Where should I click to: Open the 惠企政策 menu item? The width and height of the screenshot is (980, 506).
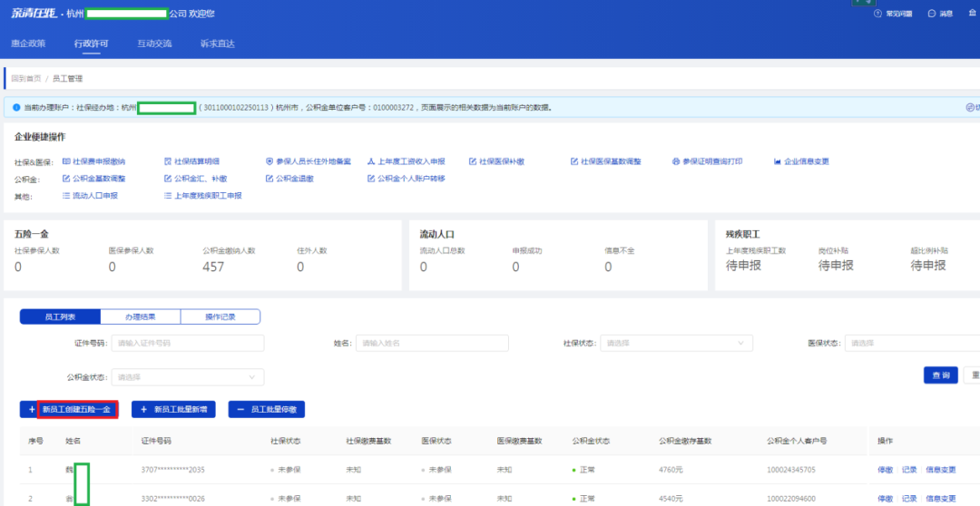click(28, 44)
